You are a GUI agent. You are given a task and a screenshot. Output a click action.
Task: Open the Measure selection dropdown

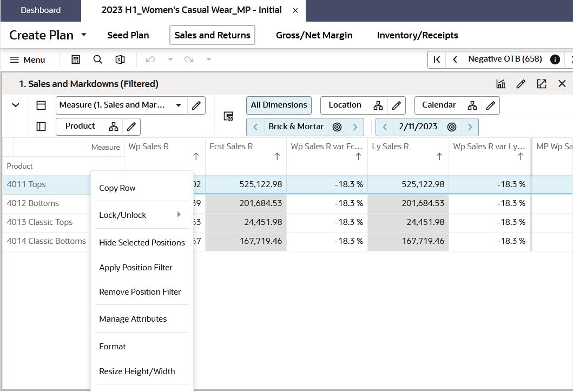(x=179, y=105)
